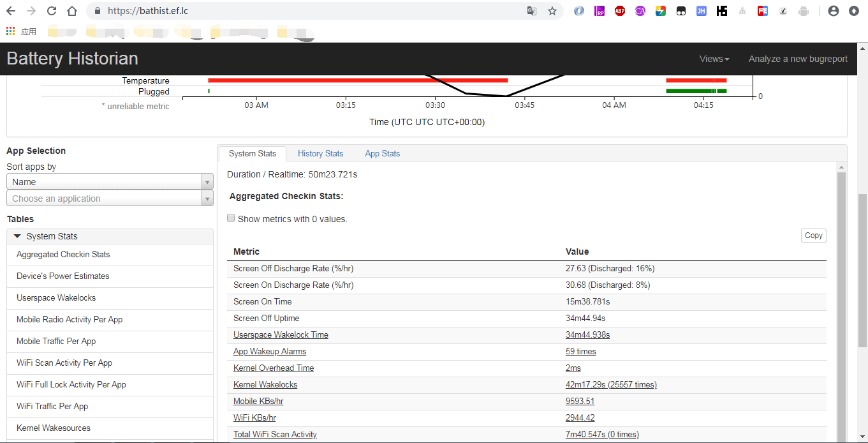
Task: Select Userspace Wakelocks table entry
Action: (x=110, y=298)
